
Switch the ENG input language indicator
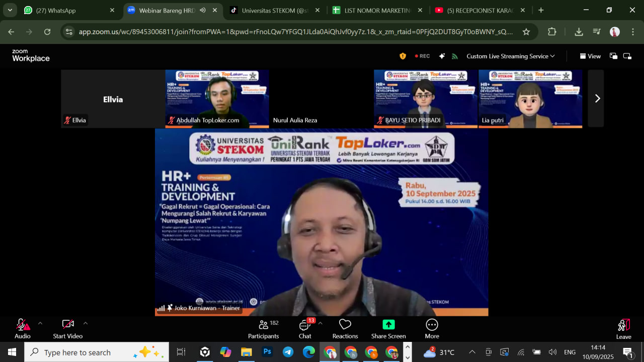570,352
